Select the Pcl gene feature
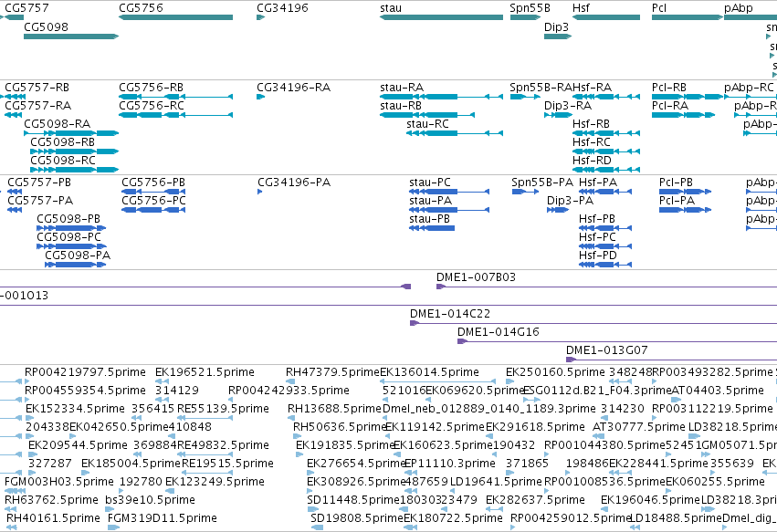The width and height of the screenshot is (777, 532). coord(688,17)
